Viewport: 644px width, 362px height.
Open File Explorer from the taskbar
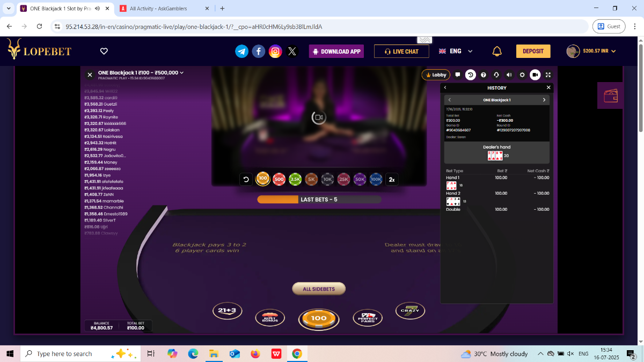214,353
